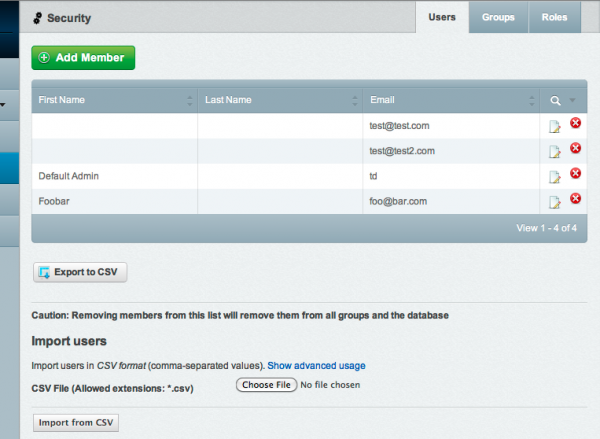Viewport: 600px width, 439px height.
Task: Sort by Email arrows
Action: [532, 101]
